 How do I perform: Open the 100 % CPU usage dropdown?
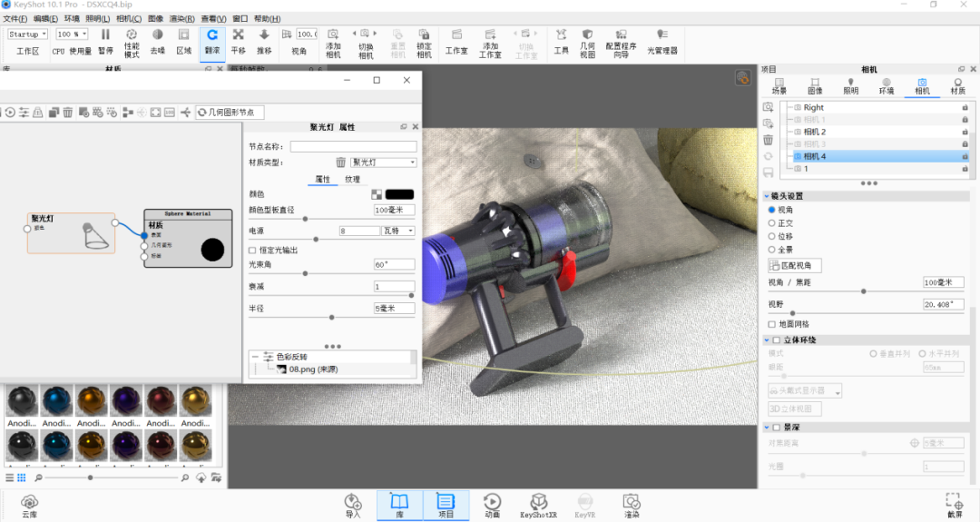[x=72, y=34]
